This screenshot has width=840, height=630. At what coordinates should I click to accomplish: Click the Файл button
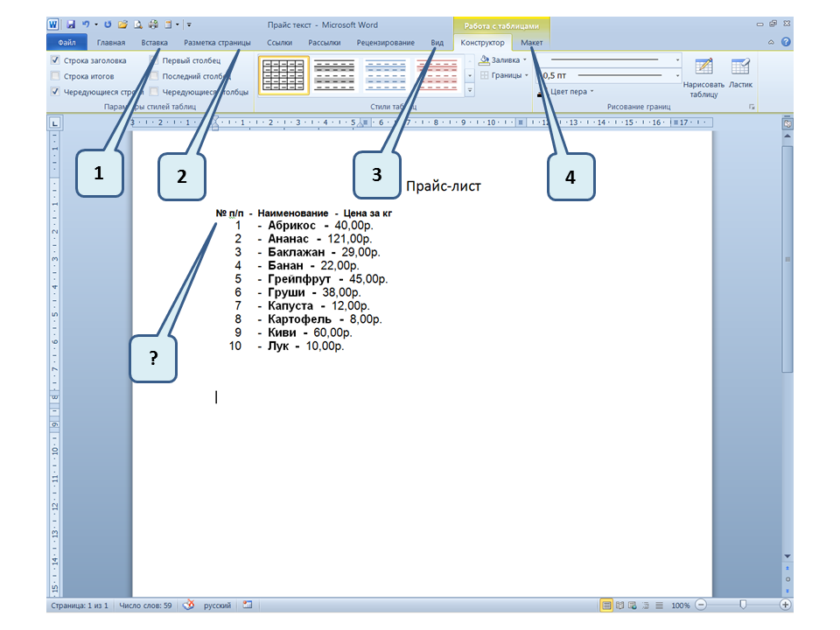click(66, 42)
